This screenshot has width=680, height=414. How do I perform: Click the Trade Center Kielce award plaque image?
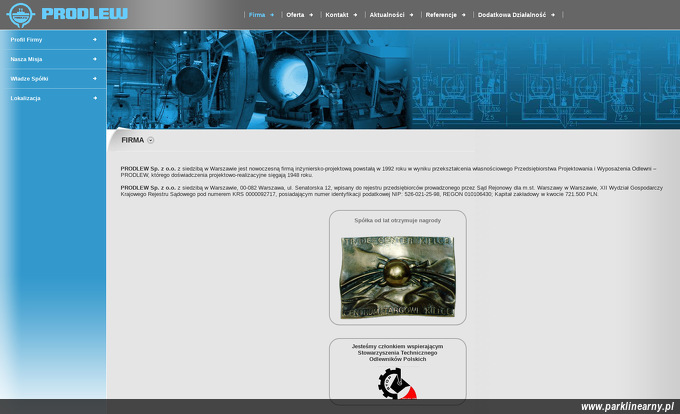point(397,277)
